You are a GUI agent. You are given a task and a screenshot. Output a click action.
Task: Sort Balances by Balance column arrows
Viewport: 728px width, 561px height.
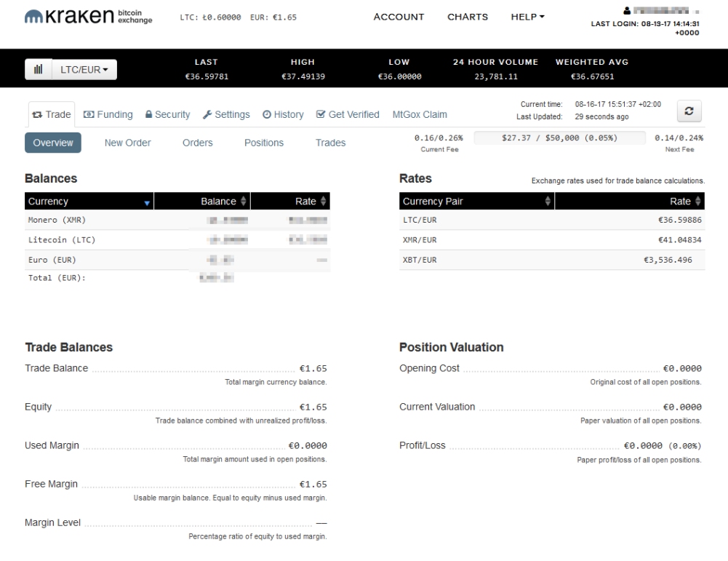244,201
